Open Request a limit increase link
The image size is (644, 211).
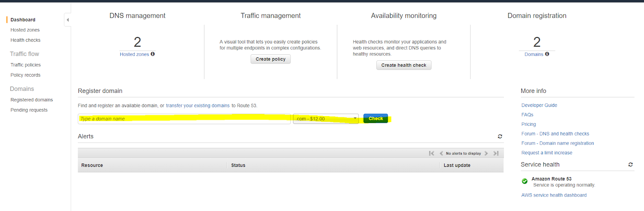(x=547, y=153)
